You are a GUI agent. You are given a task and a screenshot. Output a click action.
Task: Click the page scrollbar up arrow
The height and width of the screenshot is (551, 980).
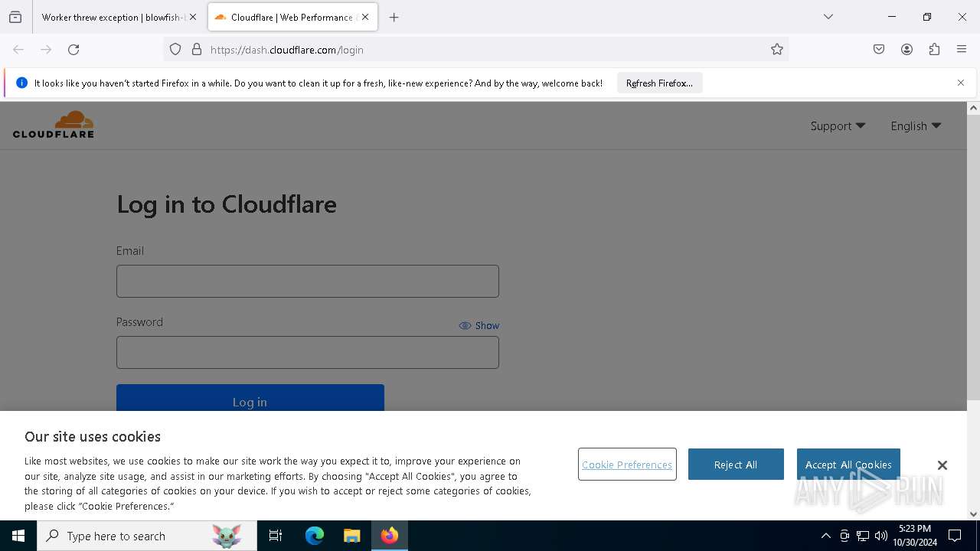973,108
